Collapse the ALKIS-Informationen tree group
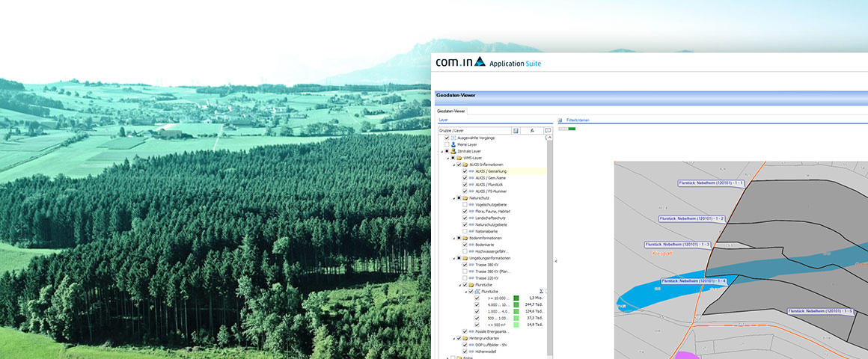The width and height of the screenshot is (868, 359). (x=453, y=165)
